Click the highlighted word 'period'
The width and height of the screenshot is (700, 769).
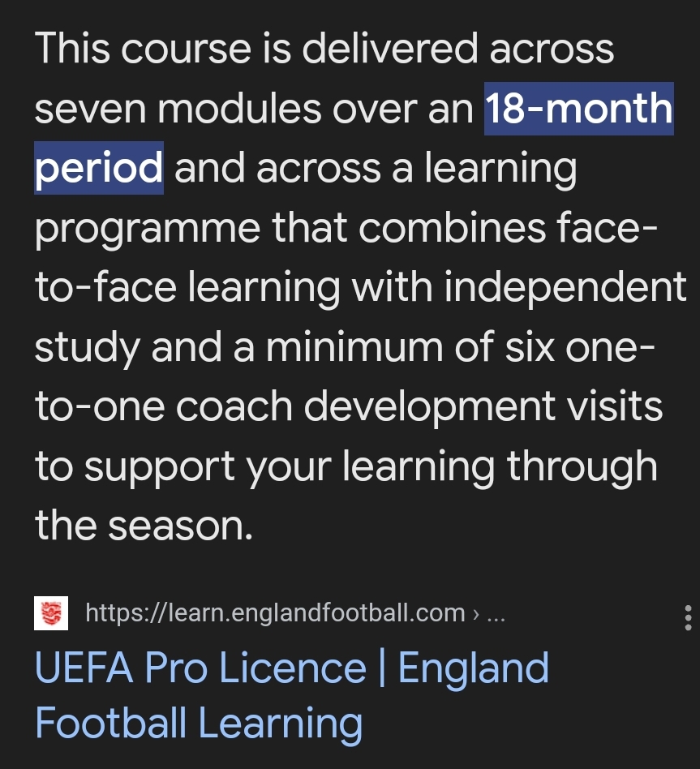[98, 168]
